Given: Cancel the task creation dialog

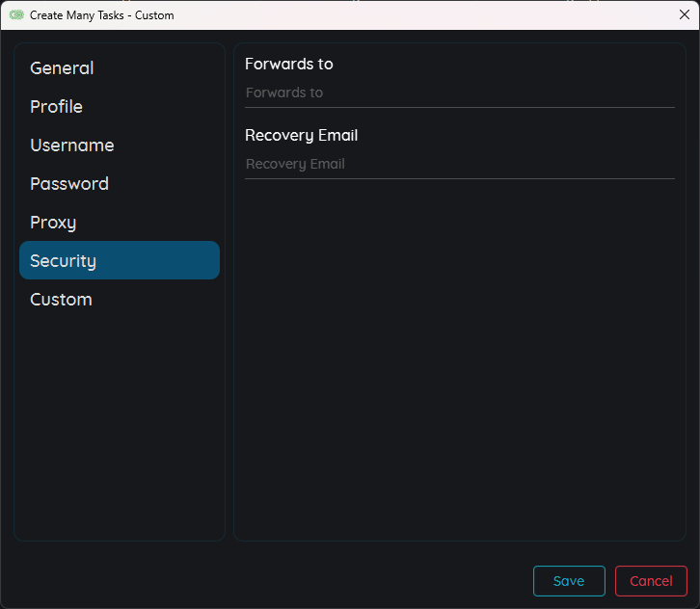Looking at the screenshot, I should click(651, 581).
